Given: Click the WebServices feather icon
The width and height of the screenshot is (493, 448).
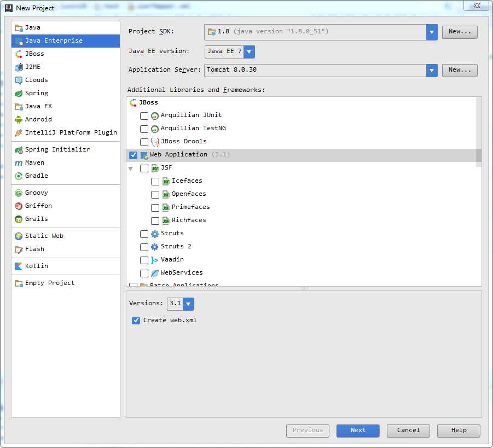Looking at the screenshot, I should pyautogui.click(x=154, y=273).
